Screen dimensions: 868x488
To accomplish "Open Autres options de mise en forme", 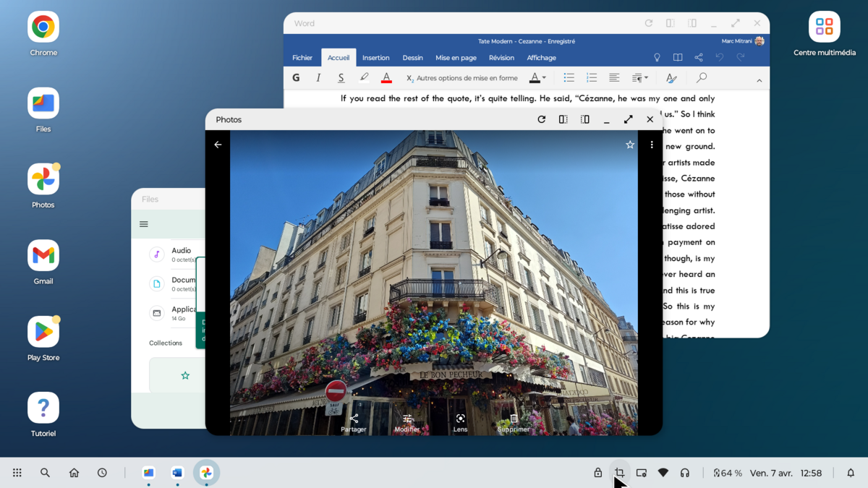I will [x=462, y=78].
